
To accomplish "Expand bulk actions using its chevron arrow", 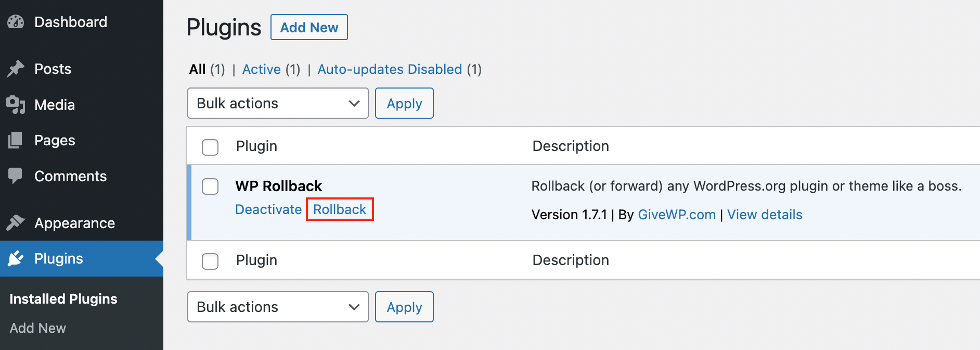I will click(354, 103).
